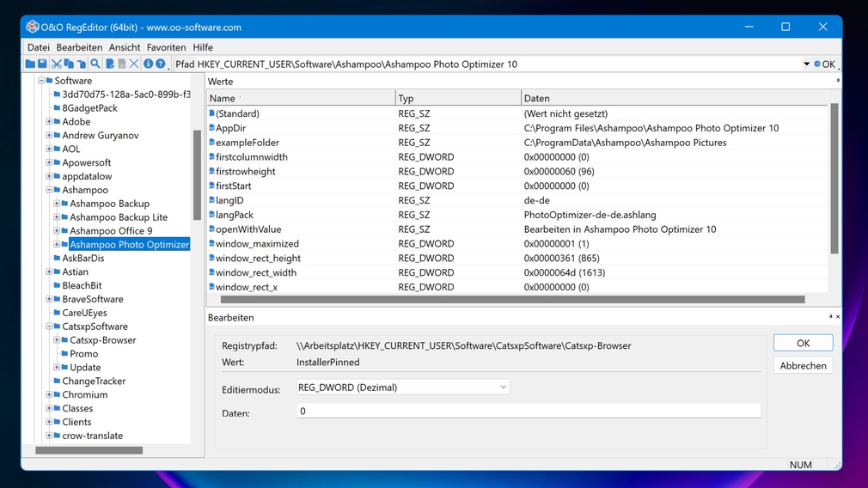868x488 pixels.
Task: Click the copy toolbar icon
Action: (x=69, y=64)
